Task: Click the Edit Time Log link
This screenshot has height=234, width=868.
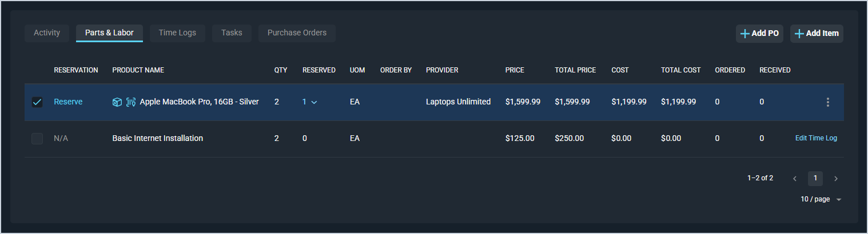Action: pyautogui.click(x=815, y=138)
